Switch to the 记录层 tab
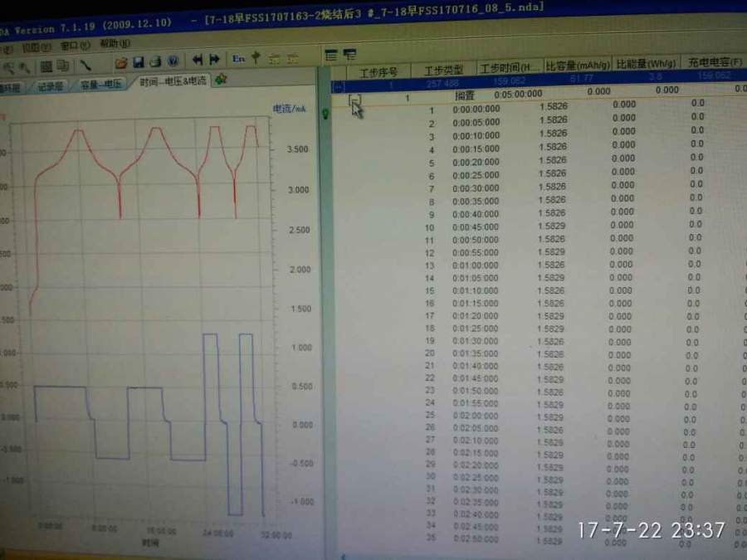The height and width of the screenshot is (560, 747). pos(51,86)
